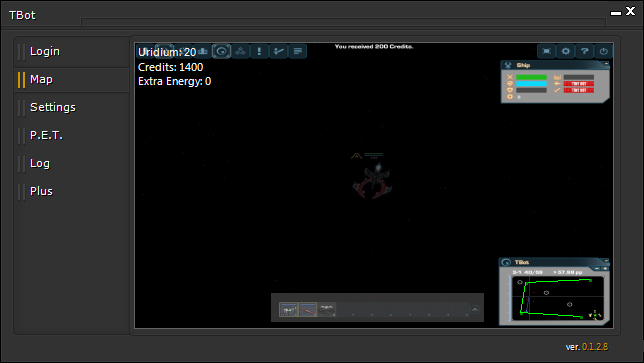Open the Log tab

[x=40, y=163]
